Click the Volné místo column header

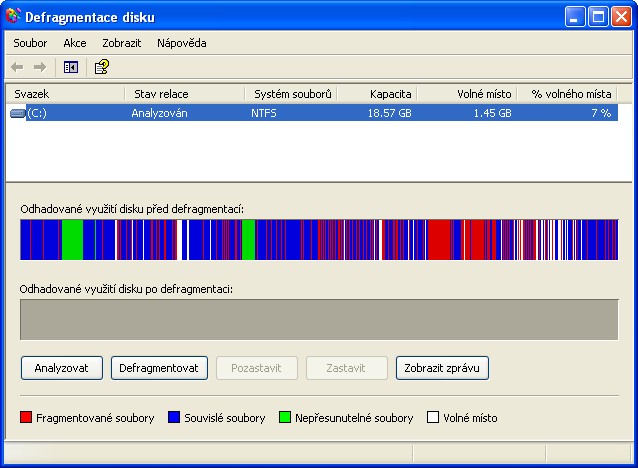465,94
